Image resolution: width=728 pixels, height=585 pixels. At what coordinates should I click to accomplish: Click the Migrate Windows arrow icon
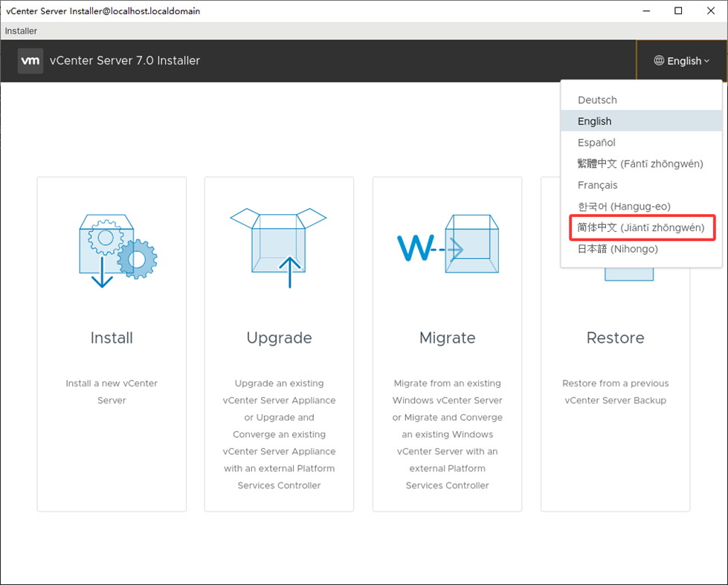coord(447,245)
